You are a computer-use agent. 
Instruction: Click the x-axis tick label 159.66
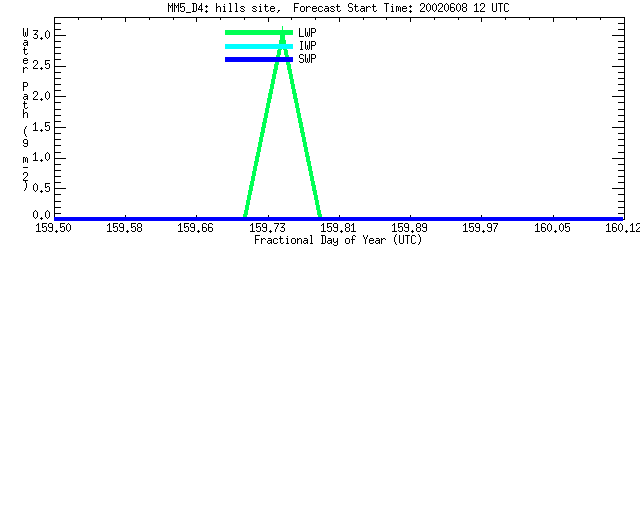[x=196, y=228]
